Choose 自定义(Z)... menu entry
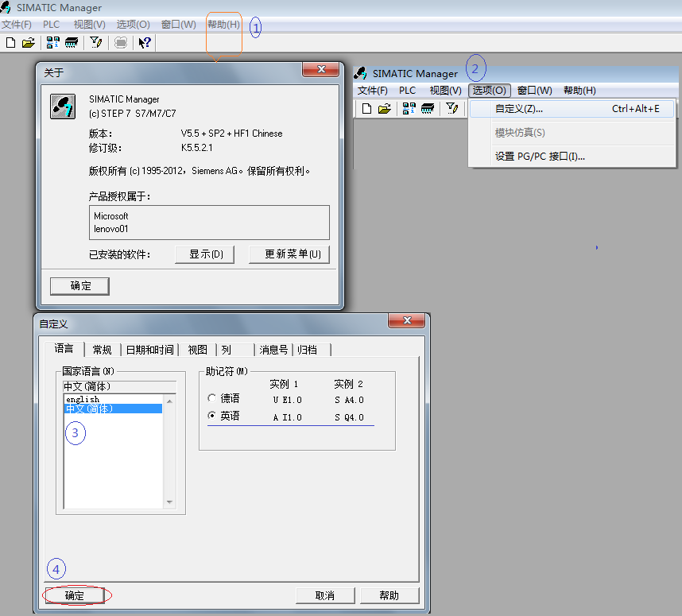Image resolution: width=682 pixels, height=616 pixels. 572,109
